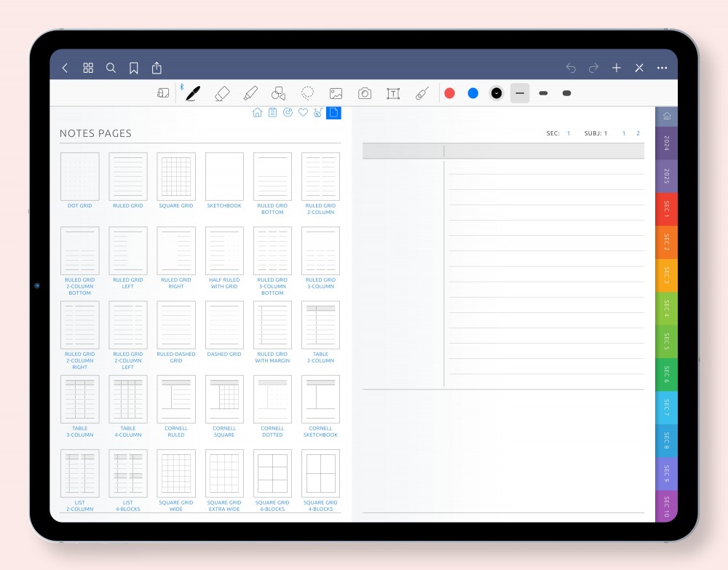The image size is (728, 570).
Task: Select the Shapes tool
Action: click(x=279, y=93)
